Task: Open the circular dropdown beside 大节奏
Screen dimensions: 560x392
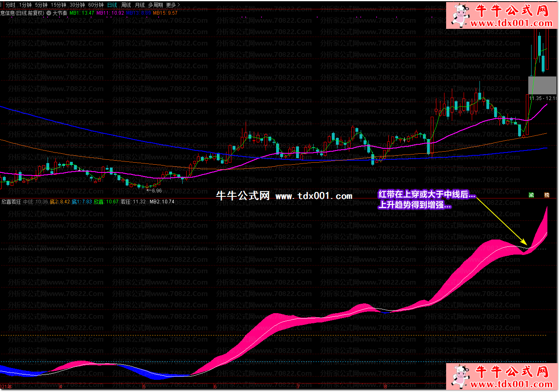Action: (x=49, y=13)
